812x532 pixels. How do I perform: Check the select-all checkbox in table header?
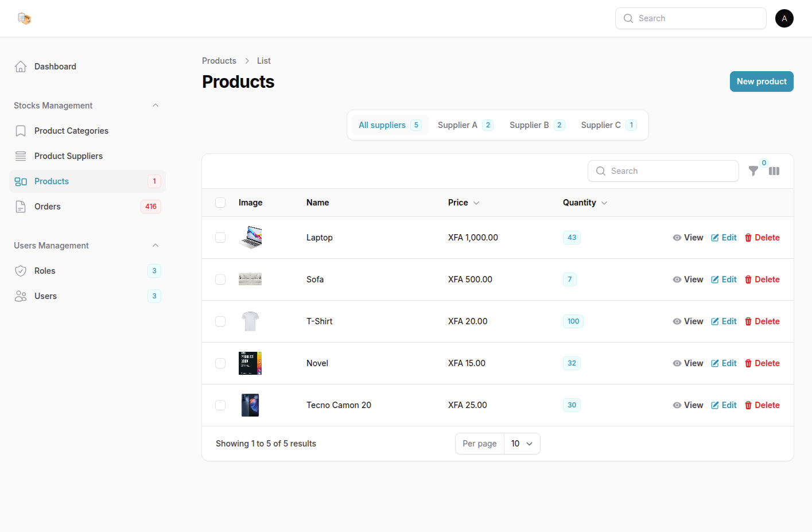click(x=220, y=203)
